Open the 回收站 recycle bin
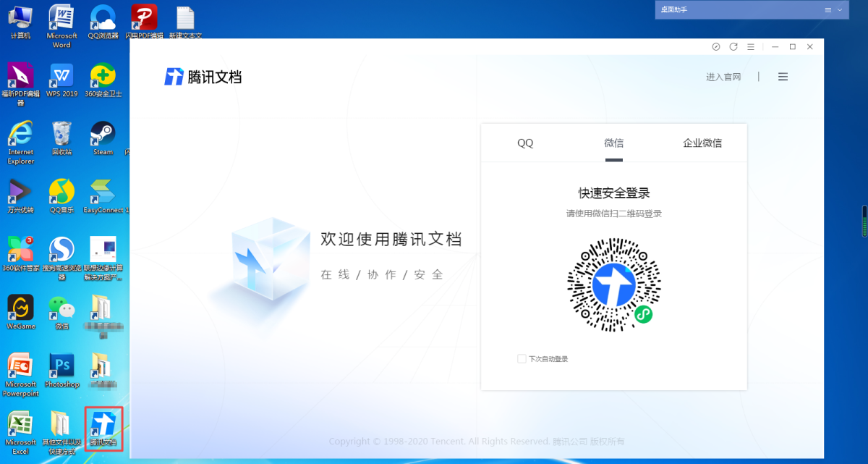 [61, 135]
